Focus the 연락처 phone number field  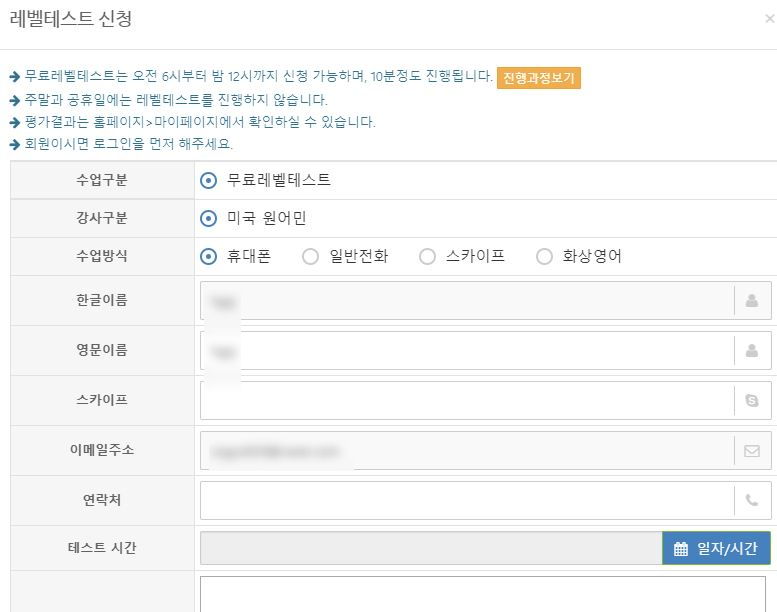tap(467, 500)
